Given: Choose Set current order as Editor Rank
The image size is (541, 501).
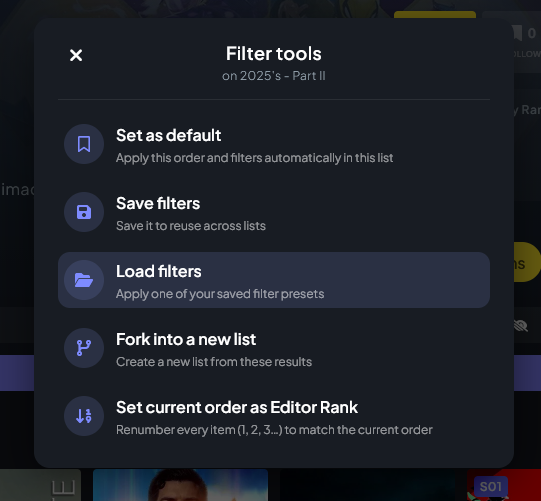Looking at the screenshot, I should [x=274, y=416].
